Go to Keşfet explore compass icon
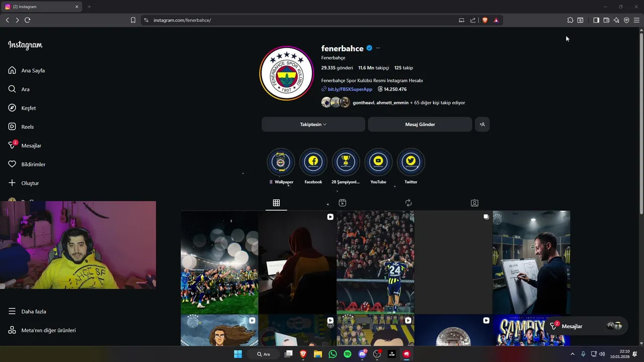 (x=12, y=108)
